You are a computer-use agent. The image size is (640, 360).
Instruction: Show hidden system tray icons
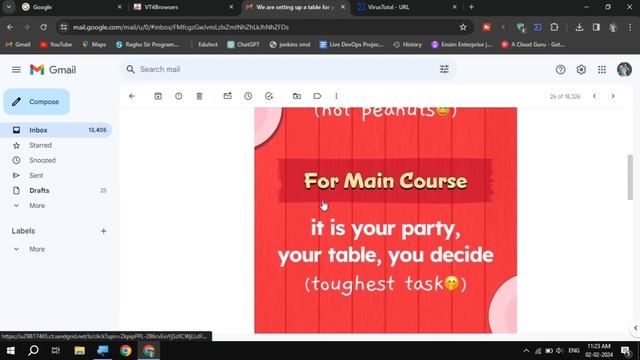[526, 351]
